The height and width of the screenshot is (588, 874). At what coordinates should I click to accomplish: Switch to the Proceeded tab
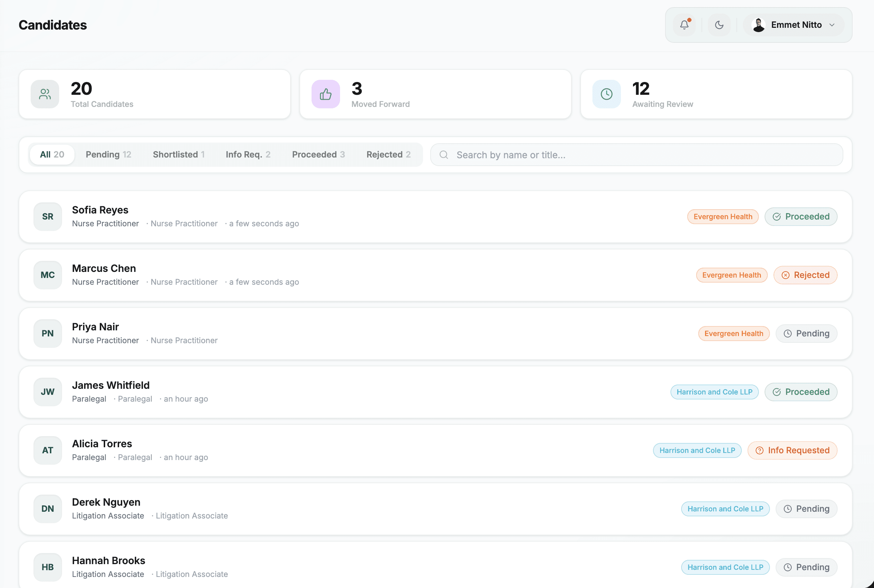[x=318, y=154]
